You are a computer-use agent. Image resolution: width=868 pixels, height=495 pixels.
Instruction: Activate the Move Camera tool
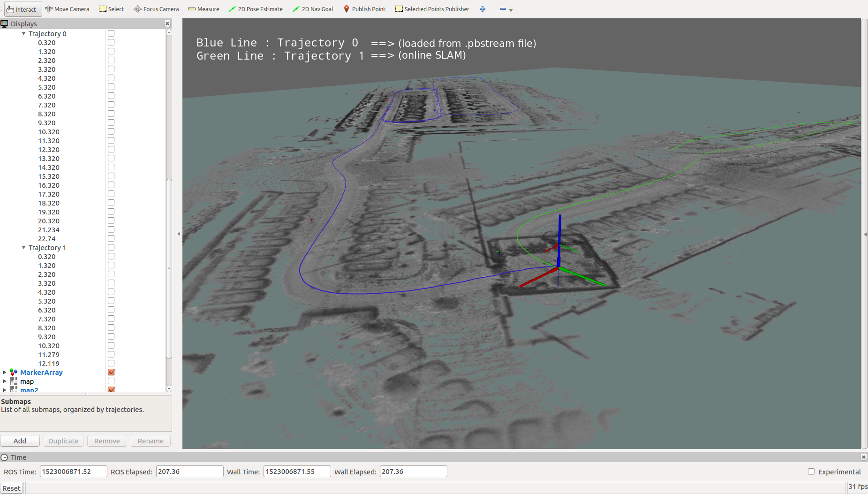67,9
